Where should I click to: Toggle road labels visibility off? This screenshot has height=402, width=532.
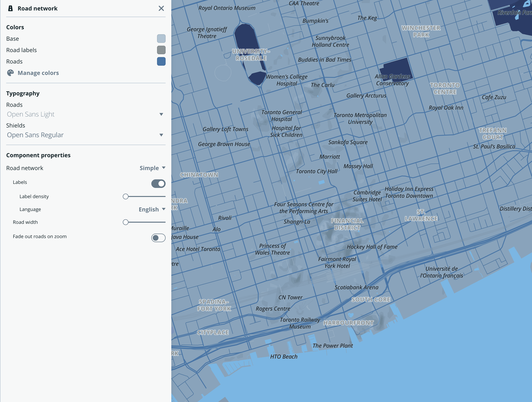point(158,183)
